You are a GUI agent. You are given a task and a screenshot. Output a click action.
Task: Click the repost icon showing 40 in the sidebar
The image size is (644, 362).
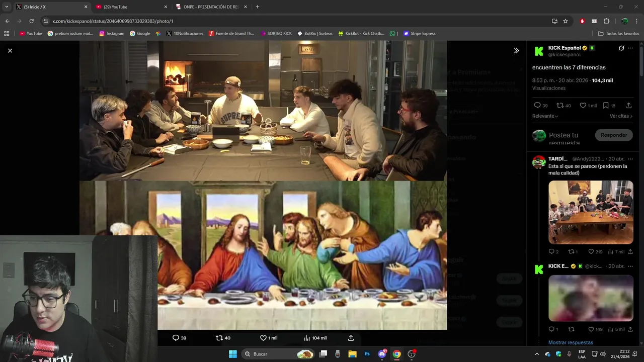click(x=560, y=106)
